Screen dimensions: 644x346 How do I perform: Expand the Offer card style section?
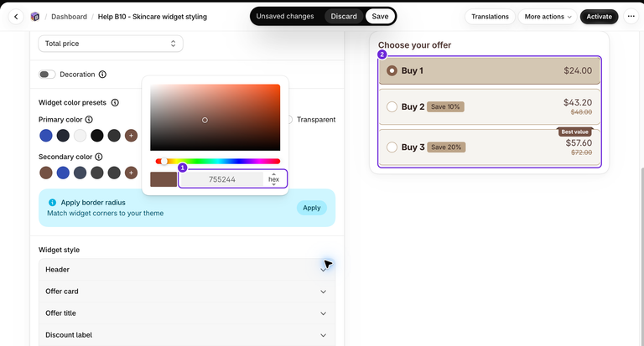[x=187, y=292]
